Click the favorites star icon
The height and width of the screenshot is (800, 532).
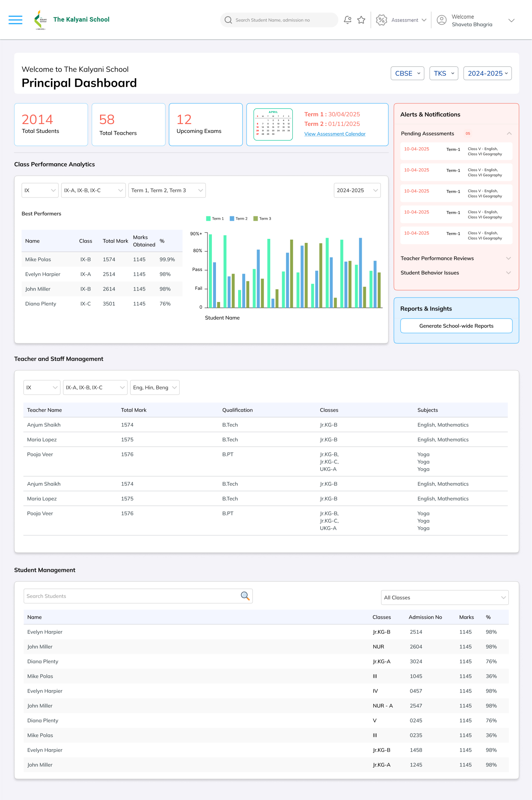point(361,20)
